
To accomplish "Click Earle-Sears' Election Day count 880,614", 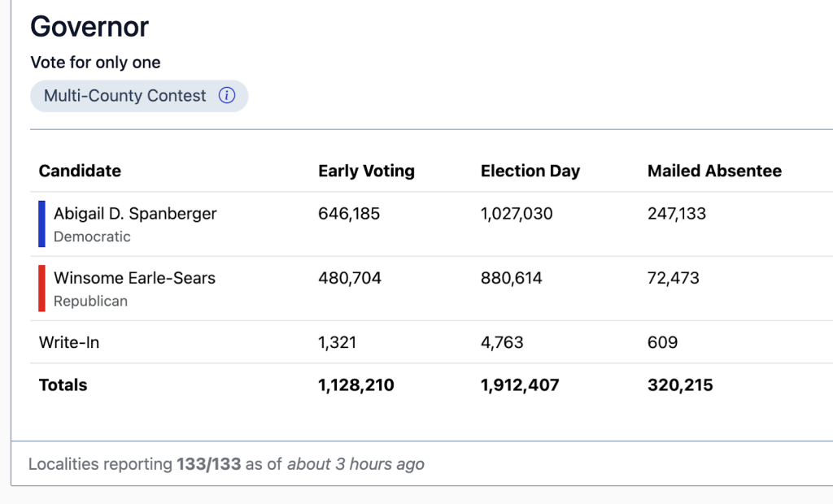I will coord(511,278).
